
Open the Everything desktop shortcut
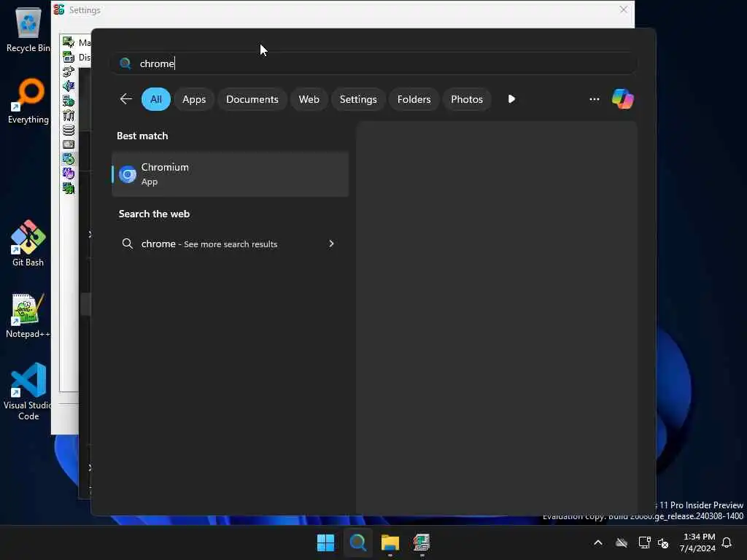tap(28, 101)
